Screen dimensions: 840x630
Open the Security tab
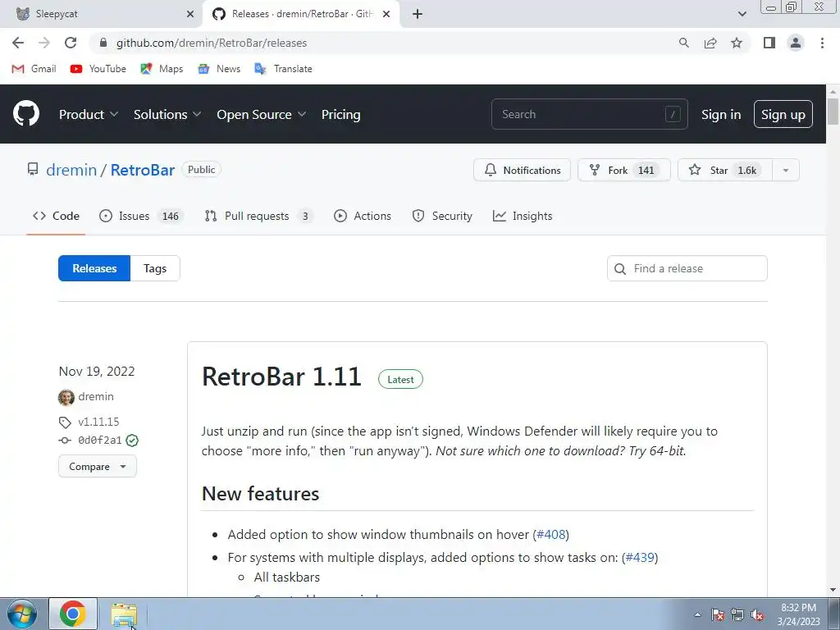(442, 216)
